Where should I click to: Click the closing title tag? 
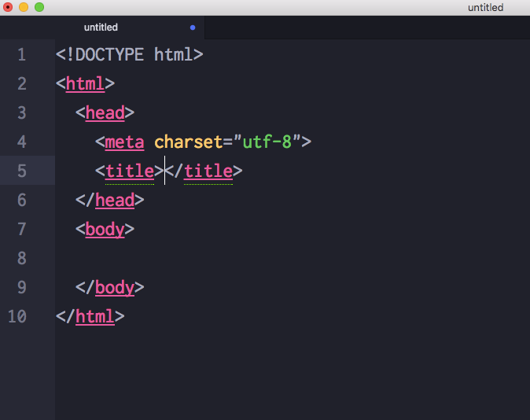pos(204,171)
